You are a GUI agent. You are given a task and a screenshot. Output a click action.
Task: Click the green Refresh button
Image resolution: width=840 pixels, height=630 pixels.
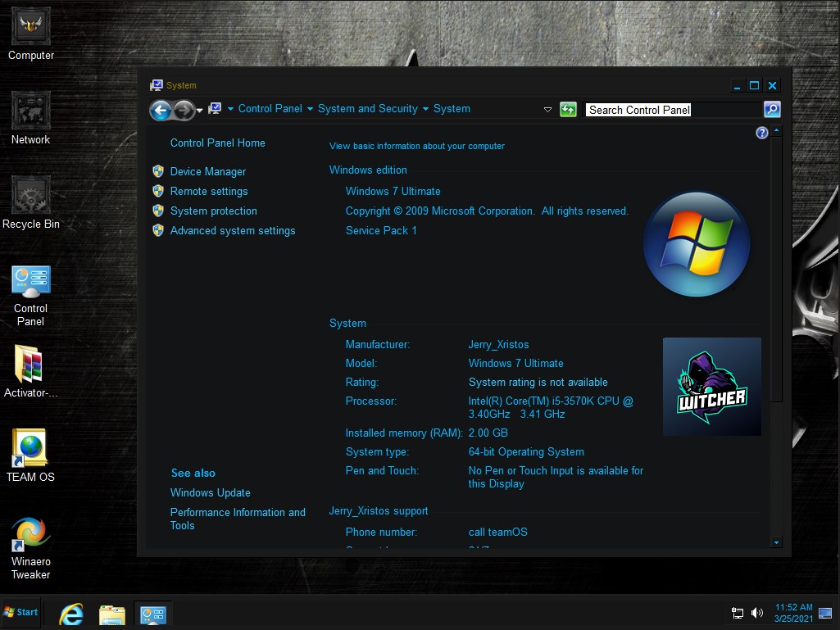pos(568,110)
